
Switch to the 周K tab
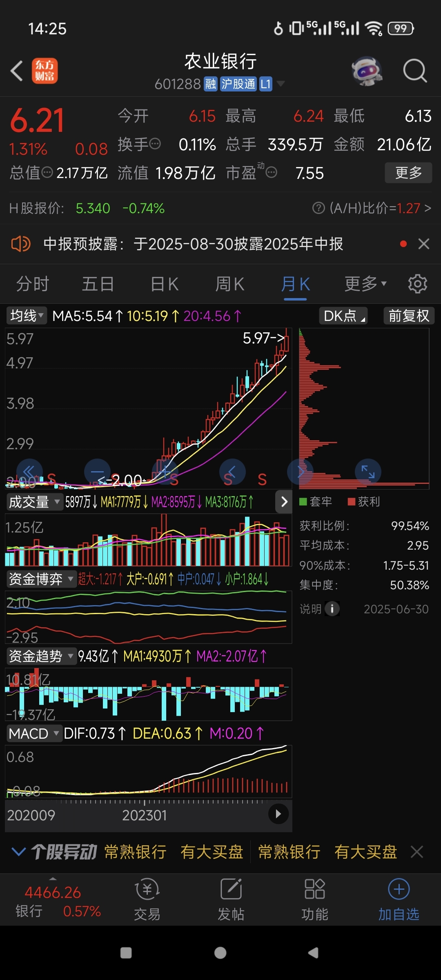[x=230, y=284]
